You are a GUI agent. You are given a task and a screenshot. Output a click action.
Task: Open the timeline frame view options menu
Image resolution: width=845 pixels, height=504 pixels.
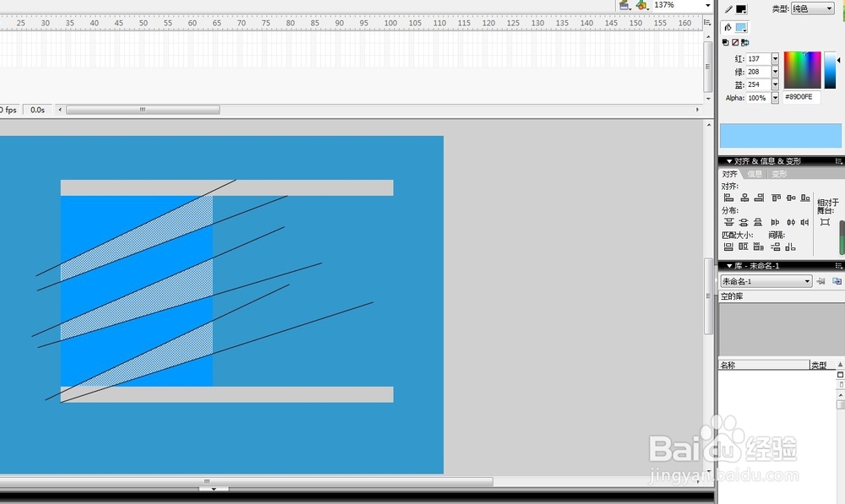coord(707,22)
